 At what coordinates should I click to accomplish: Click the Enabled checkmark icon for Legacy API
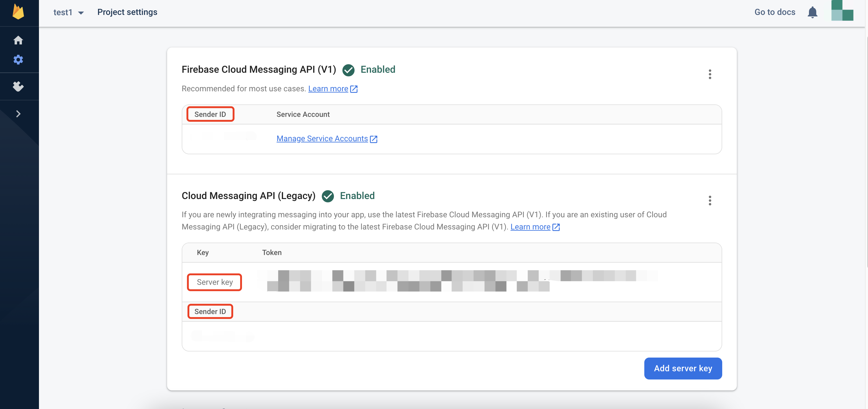(327, 196)
